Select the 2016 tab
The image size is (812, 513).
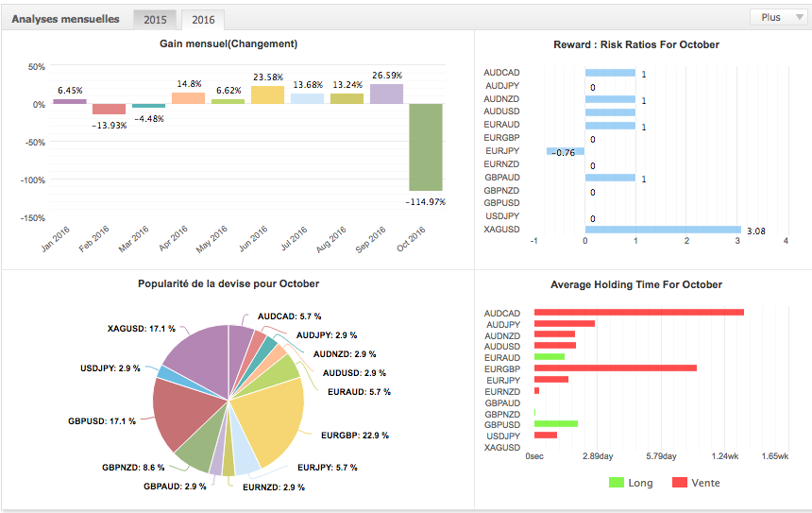(203, 20)
